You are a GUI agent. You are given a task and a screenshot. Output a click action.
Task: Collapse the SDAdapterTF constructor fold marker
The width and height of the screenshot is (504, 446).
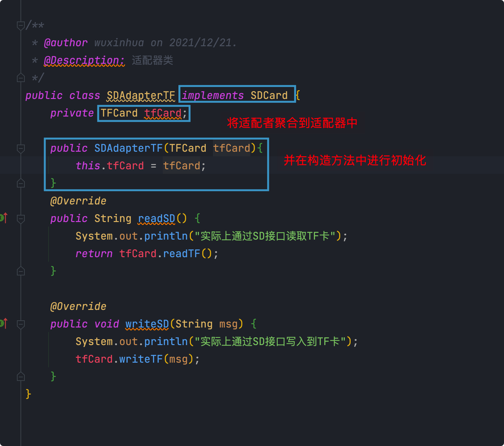point(21,148)
